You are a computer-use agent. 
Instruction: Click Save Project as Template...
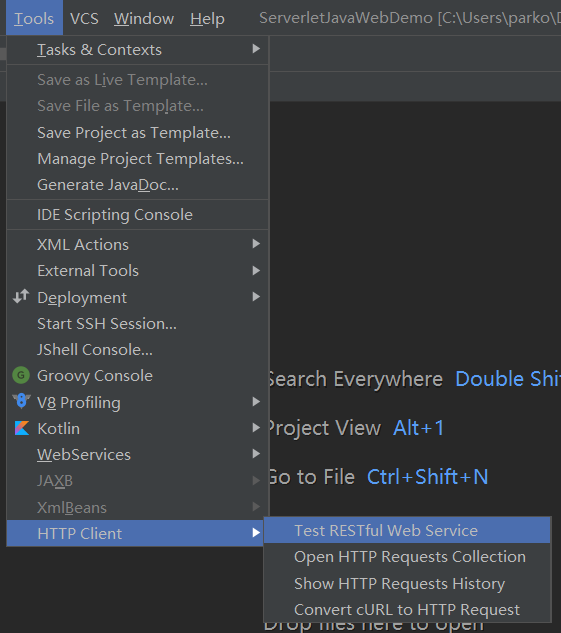pyautogui.click(x=138, y=133)
